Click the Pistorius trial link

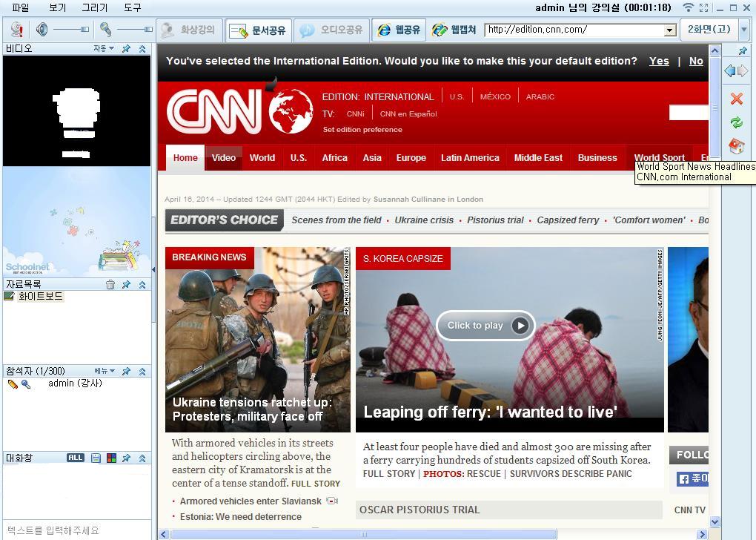[x=495, y=220]
